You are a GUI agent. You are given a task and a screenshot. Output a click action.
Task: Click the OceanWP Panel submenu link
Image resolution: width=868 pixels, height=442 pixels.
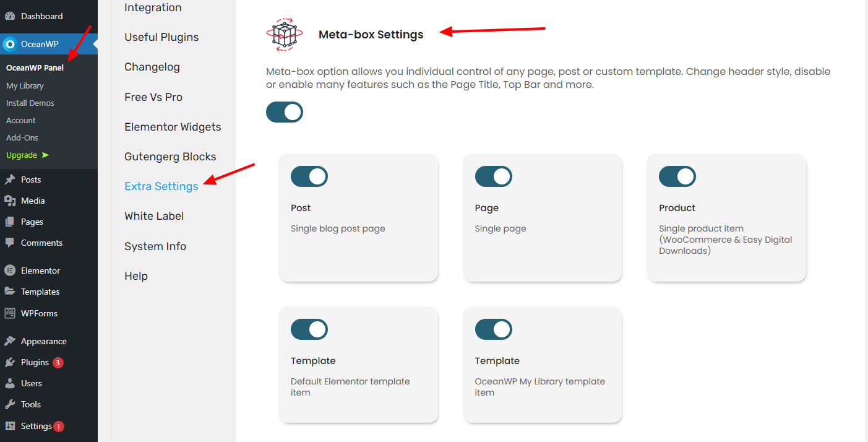(35, 68)
